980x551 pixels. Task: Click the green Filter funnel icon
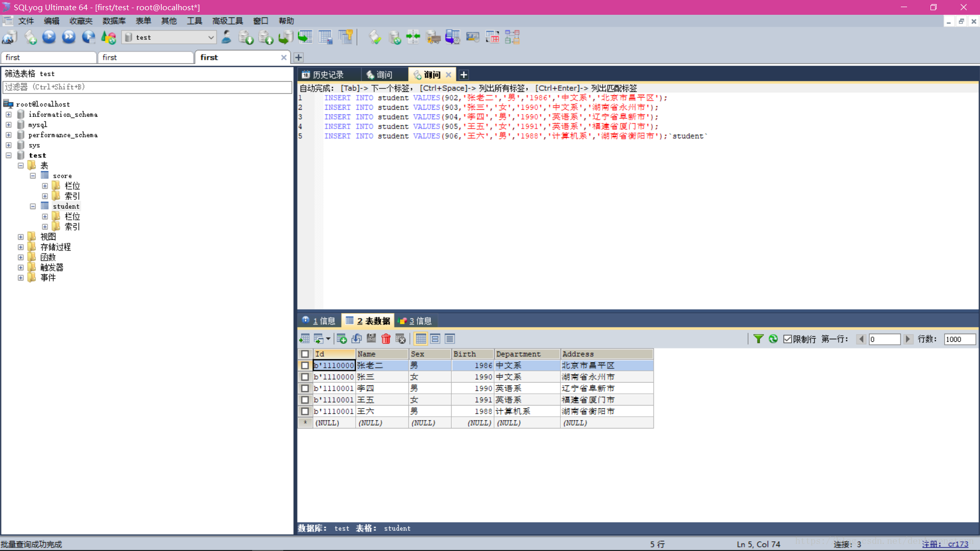(758, 339)
